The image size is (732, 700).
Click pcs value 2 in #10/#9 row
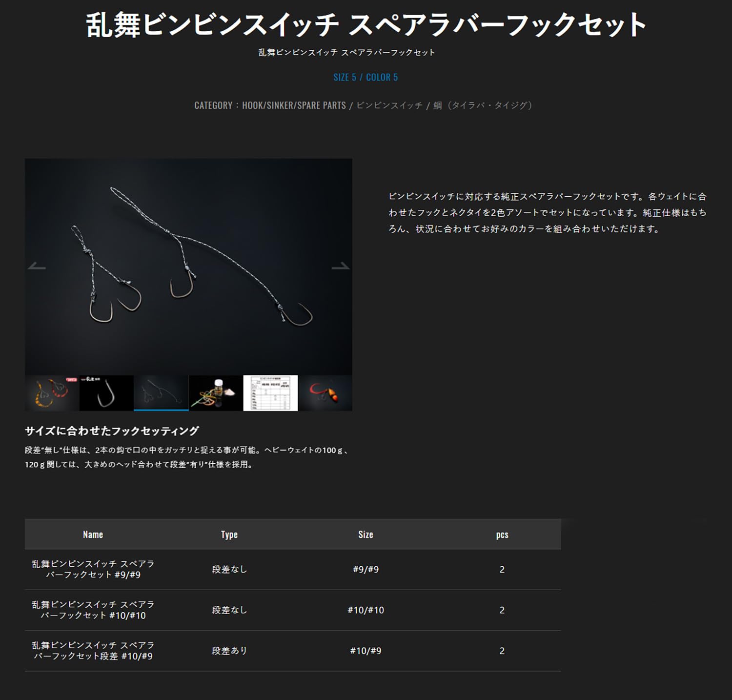pos(502,651)
